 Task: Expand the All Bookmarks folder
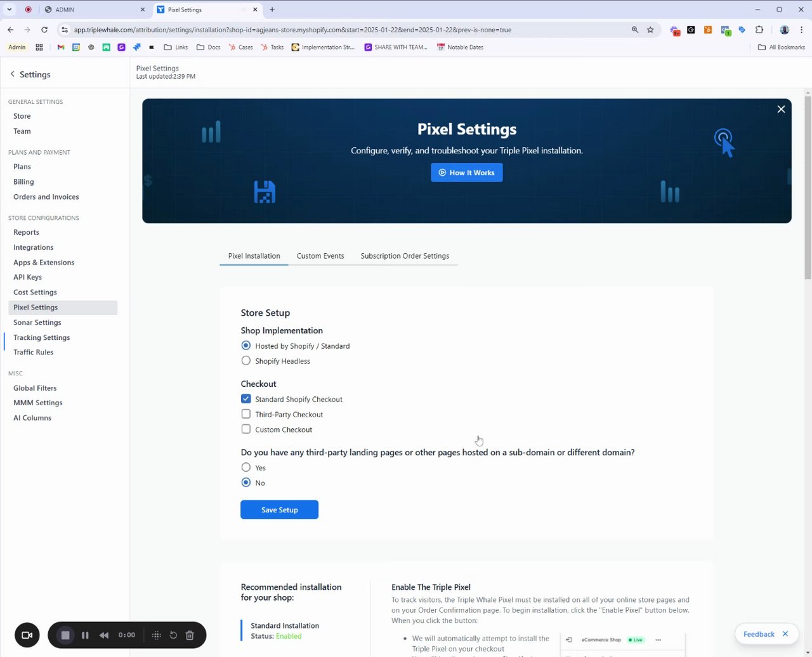pos(782,47)
